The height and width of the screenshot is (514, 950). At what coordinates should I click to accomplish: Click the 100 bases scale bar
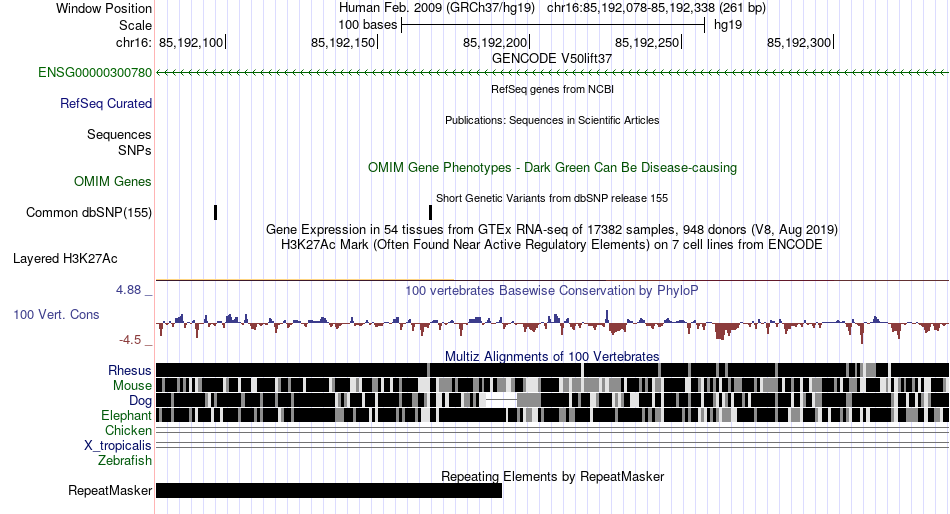point(553,25)
